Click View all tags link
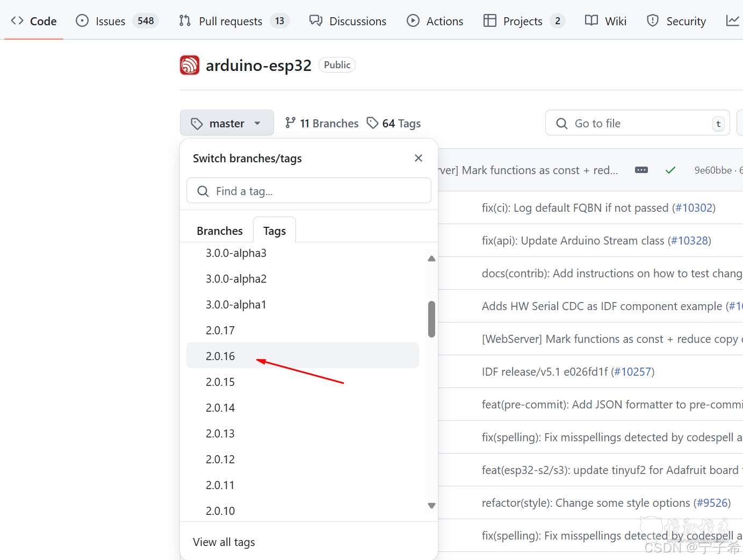The width and height of the screenshot is (743, 560). (x=224, y=542)
